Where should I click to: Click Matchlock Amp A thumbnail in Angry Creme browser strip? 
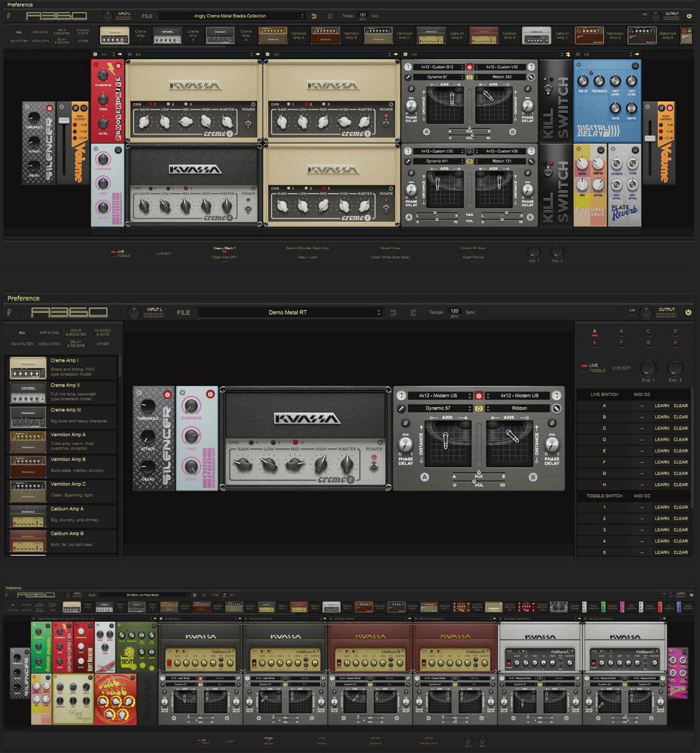(x=589, y=35)
